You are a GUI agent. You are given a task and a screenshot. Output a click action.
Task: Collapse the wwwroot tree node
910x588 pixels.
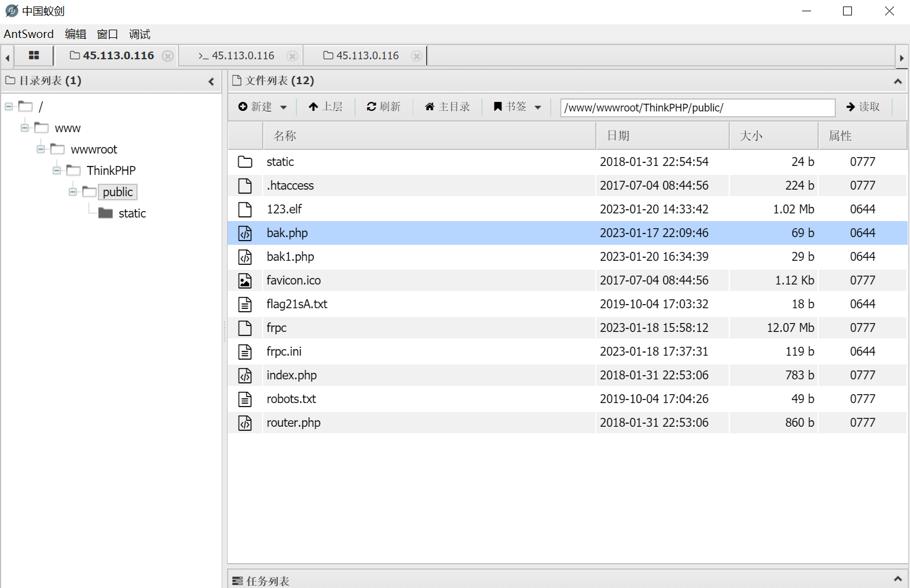tap(41, 149)
